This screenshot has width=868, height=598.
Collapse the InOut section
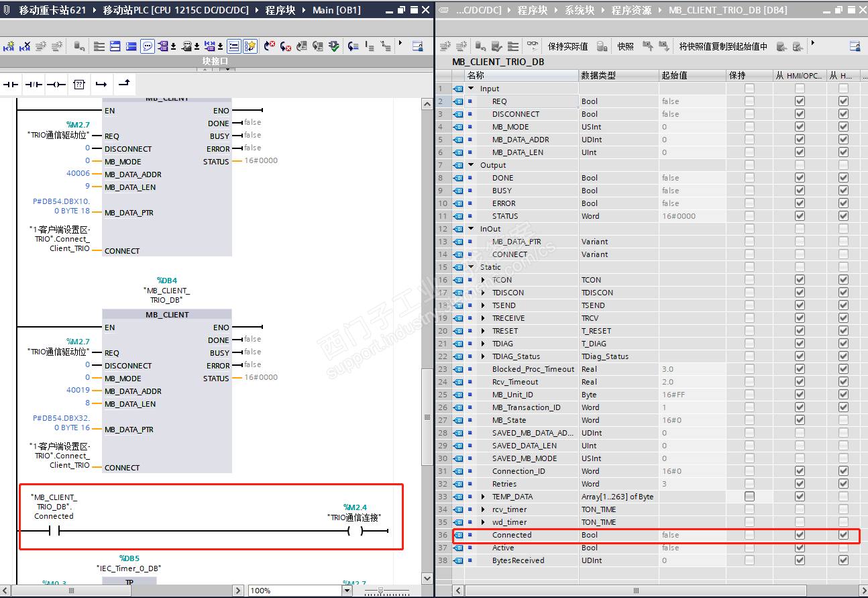471,229
